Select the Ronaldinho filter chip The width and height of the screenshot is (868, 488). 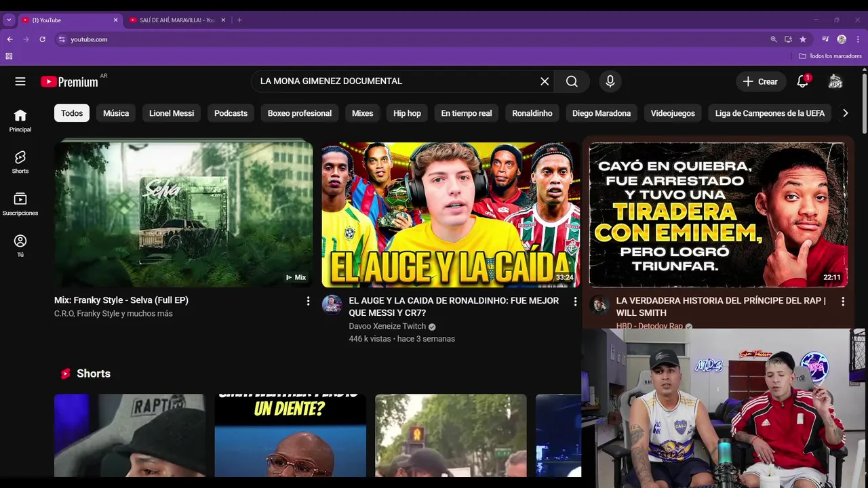pyautogui.click(x=532, y=113)
